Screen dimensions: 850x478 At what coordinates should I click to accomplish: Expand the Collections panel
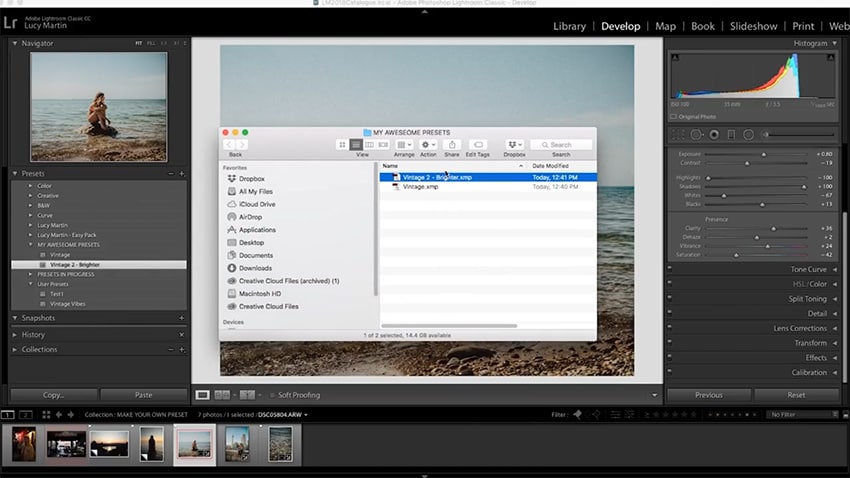[15, 350]
